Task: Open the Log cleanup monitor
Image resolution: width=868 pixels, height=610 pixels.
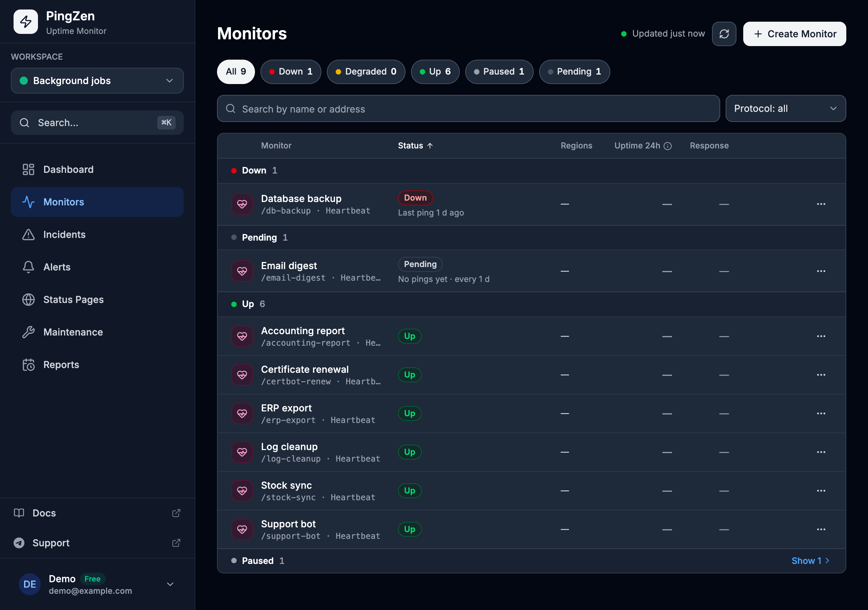Action: click(531, 452)
